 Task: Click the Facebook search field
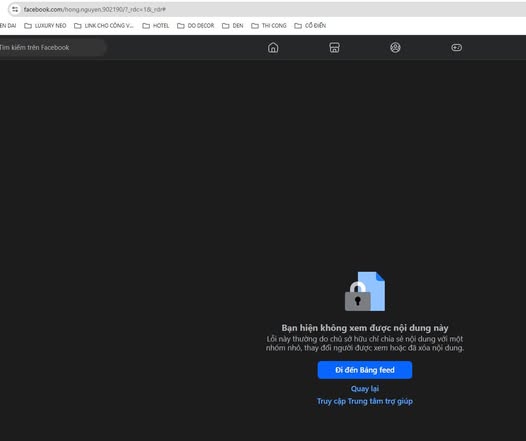52,47
